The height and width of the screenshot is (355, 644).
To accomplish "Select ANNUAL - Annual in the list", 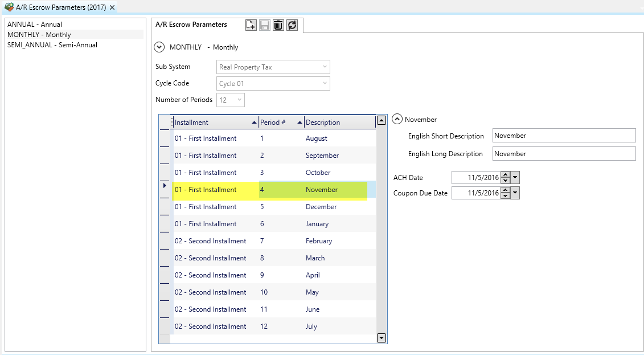I will point(35,25).
